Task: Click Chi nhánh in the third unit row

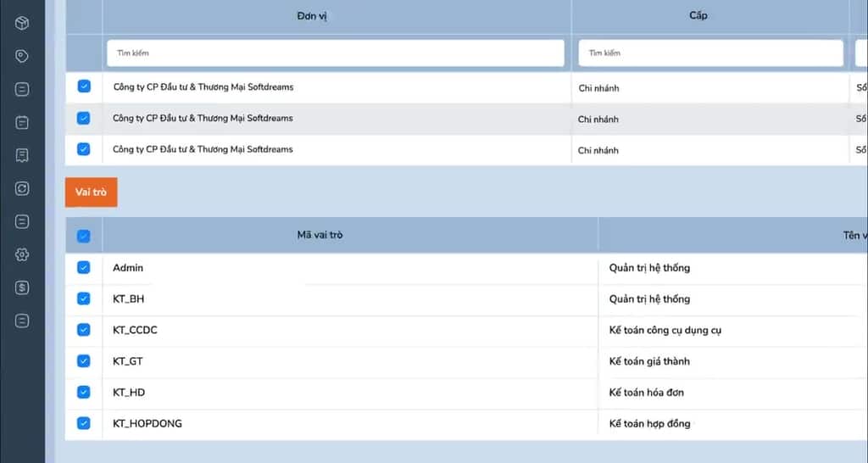Action: (598, 150)
